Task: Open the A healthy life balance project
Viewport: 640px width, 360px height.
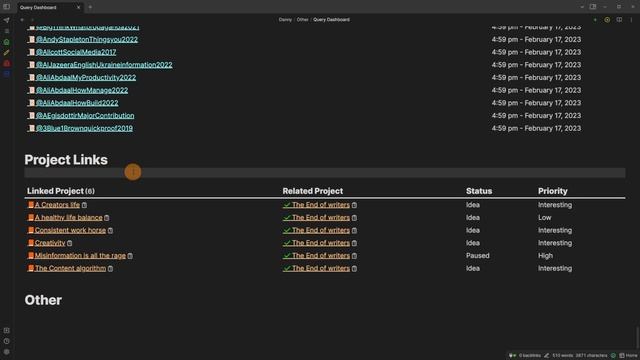Action: 69,218
